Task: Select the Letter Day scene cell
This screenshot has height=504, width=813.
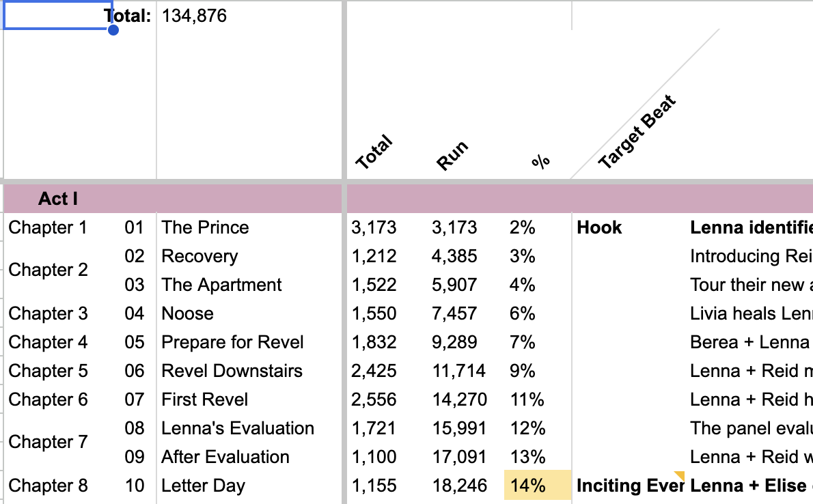Action: 203,486
